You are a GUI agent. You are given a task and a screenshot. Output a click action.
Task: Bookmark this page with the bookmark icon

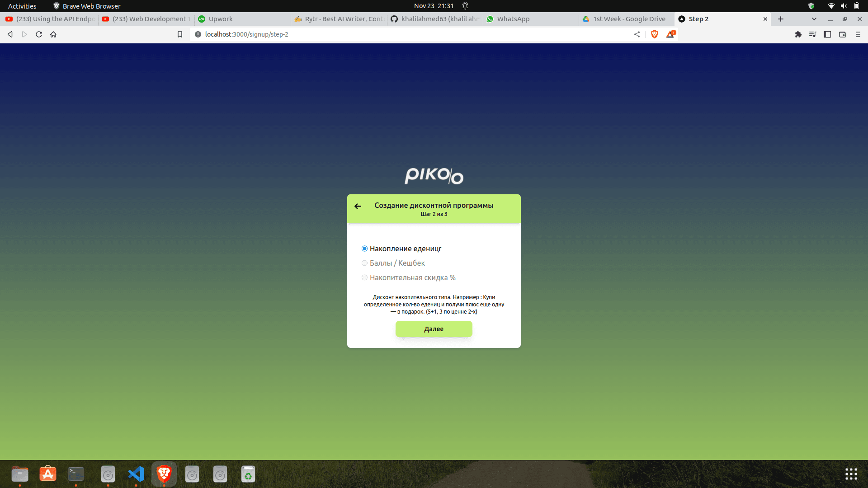[180, 34]
